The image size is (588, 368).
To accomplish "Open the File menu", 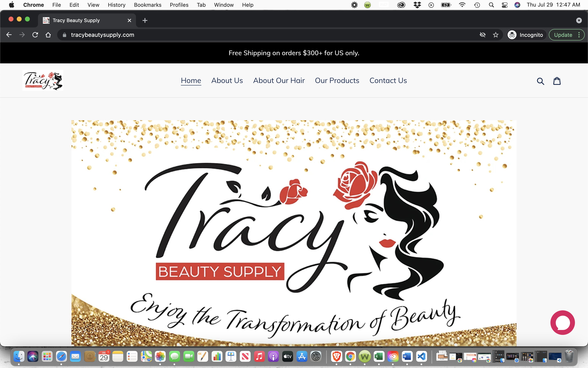I will 57,5.
